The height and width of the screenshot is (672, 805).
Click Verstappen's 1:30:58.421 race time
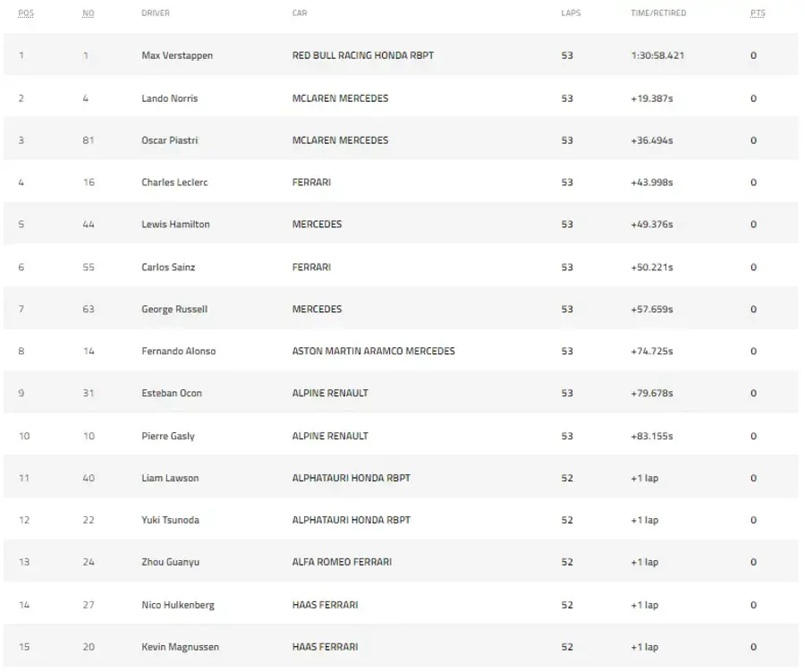point(657,55)
